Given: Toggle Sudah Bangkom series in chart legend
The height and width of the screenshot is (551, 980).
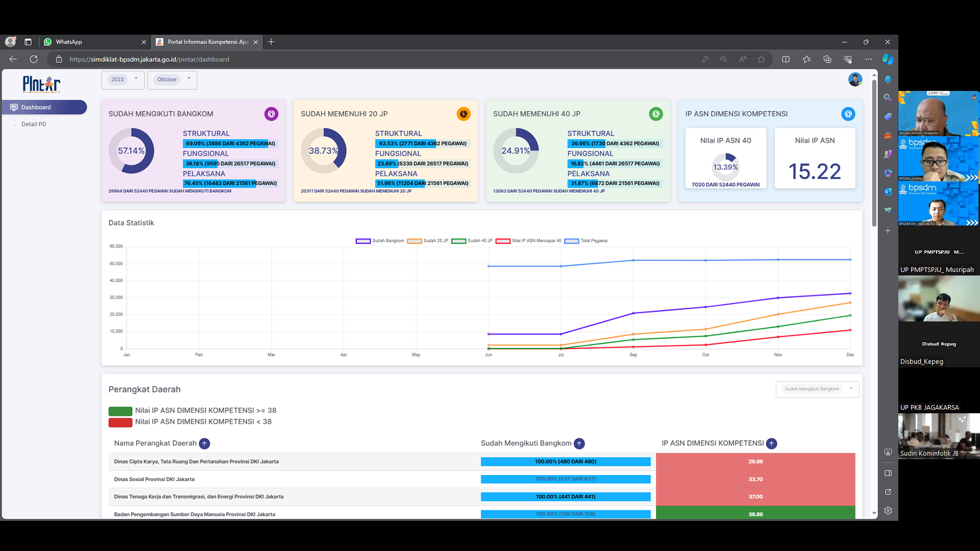Looking at the screenshot, I should click(x=380, y=241).
